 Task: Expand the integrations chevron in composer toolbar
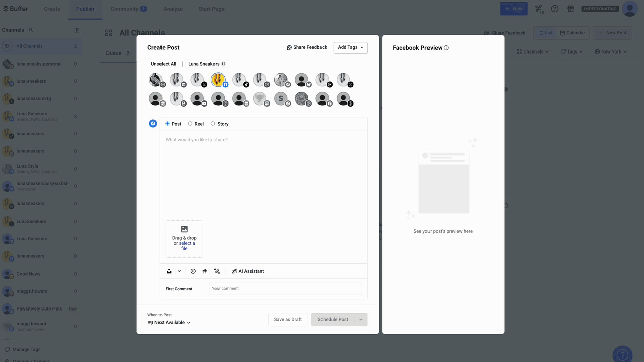coord(179,271)
